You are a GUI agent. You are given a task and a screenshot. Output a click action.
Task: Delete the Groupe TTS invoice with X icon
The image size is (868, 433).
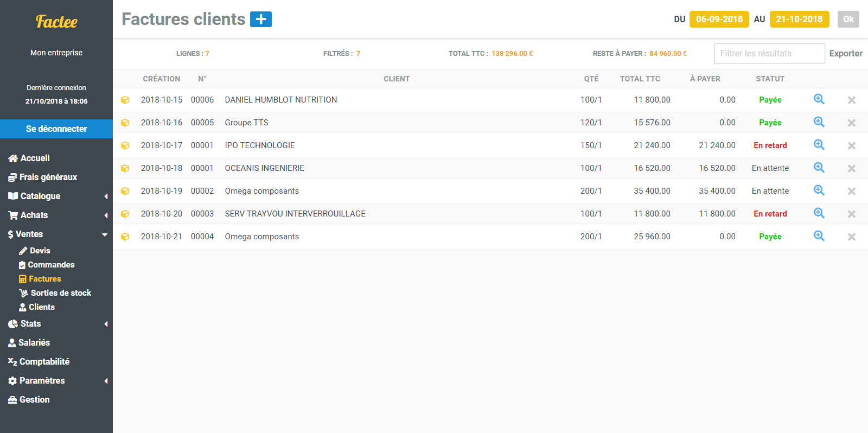(851, 123)
